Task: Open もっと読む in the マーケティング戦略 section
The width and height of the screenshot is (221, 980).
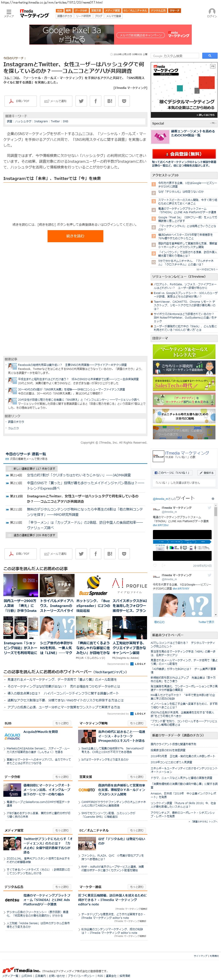Action: point(137,723)
